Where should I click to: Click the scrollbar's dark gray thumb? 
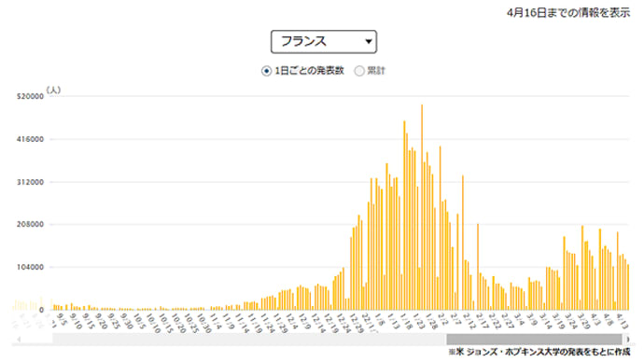click(x=534, y=339)
